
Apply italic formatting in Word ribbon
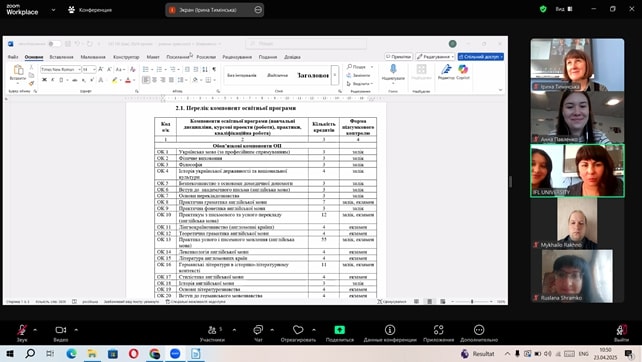pos(52,80)
